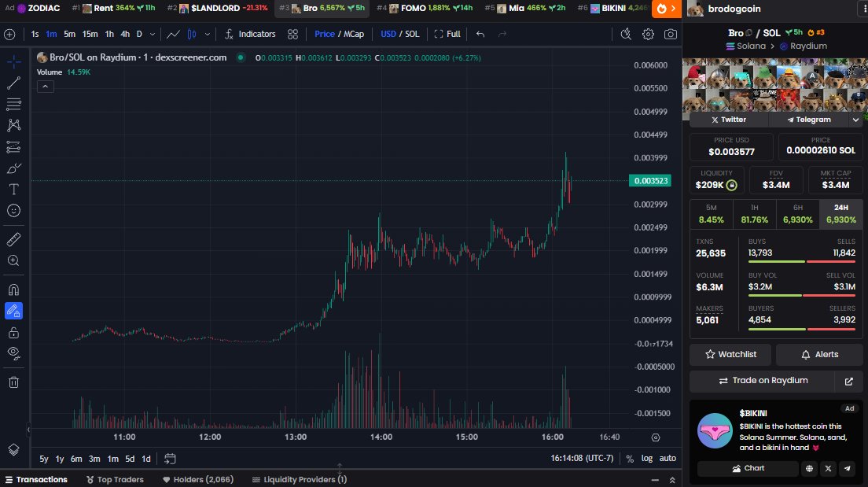Toggle magnet mode for drawings
This screenshot has width=868, height=487.
pos(14,290)
